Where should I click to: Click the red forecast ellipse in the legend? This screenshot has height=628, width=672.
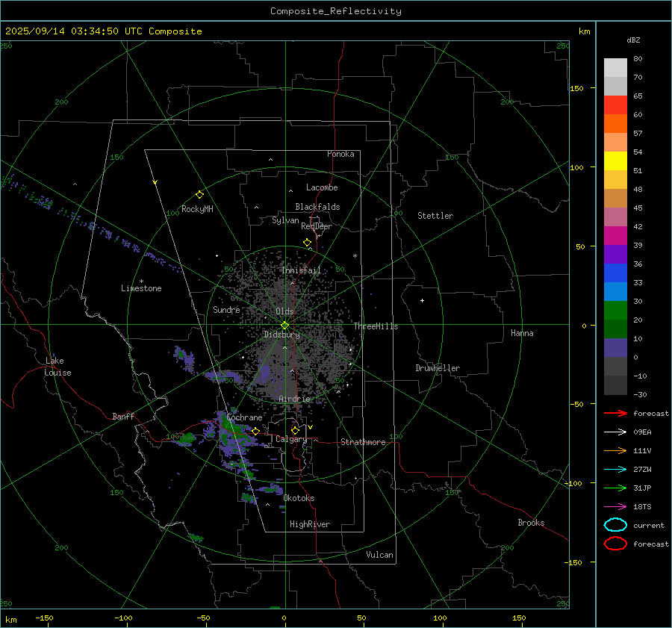[x=615, y=544]
